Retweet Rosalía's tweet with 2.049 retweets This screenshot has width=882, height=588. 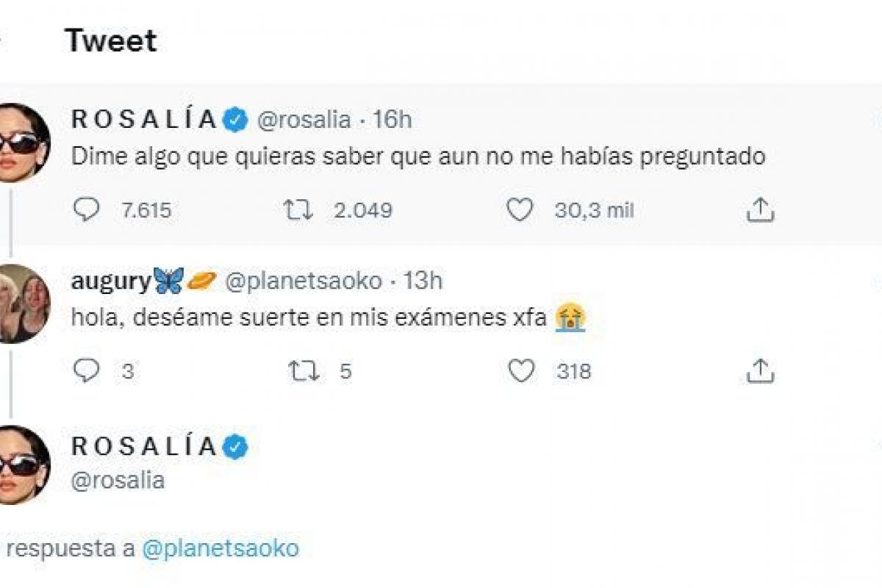(x=298, y=211)
